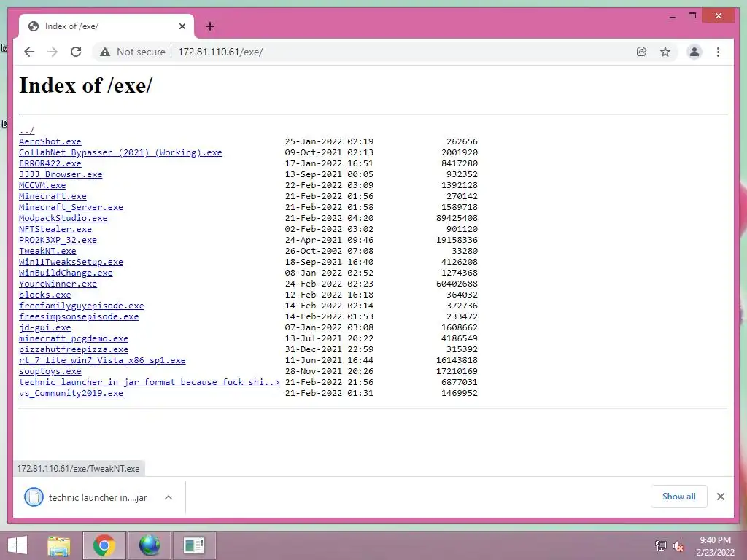
Task: Click freesimpsonsepisode.exe link
Action: (x=79, y=316)
